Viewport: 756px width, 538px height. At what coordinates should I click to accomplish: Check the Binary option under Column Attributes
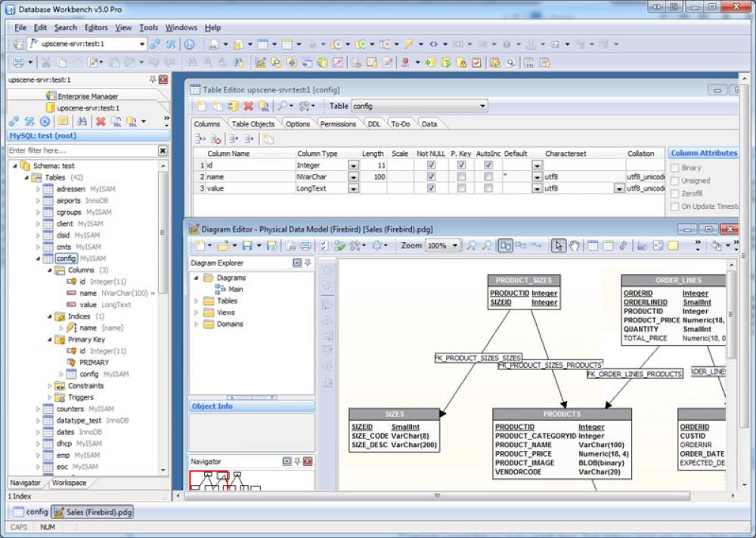click(677, 167)
